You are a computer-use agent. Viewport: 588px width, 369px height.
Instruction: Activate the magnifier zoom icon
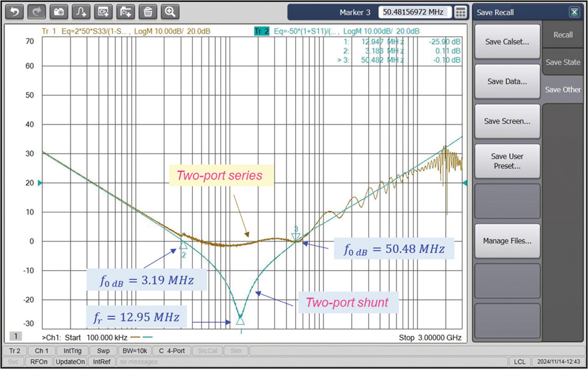171,12
